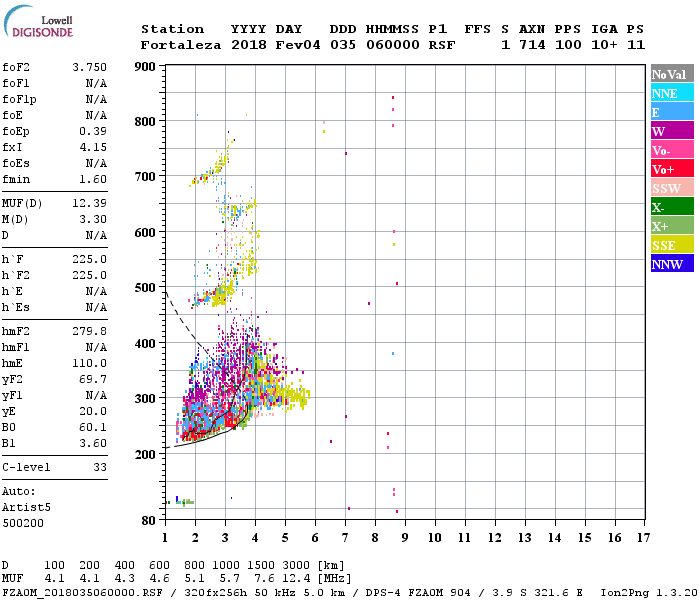Image resolution: width=700 pixels, height=600 pixels.
Task: Click the IGA value 10+
Action: pyautogui.click(x=604, y=45)
